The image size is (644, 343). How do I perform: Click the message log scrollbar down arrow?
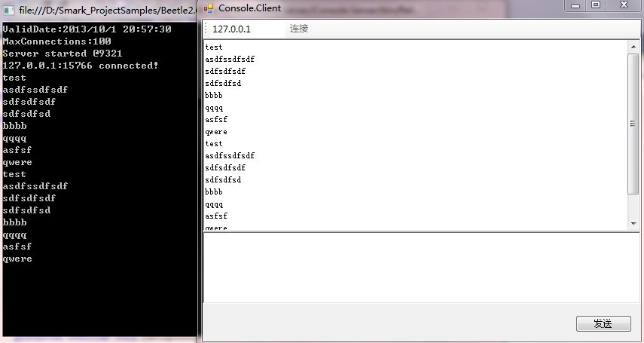(633, 224)
